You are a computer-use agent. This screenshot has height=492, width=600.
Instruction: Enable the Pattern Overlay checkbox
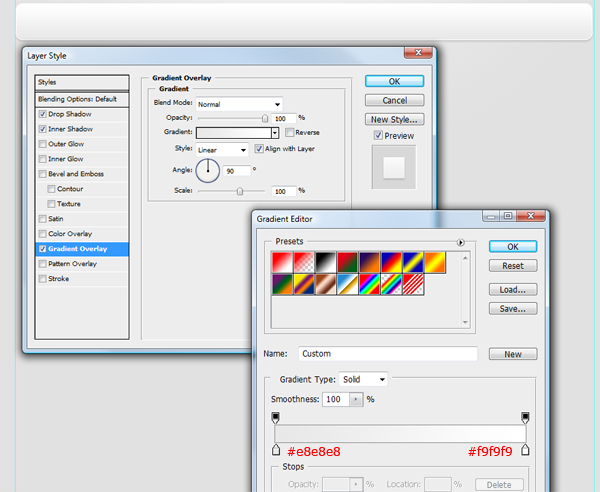[x=43, y=264]
